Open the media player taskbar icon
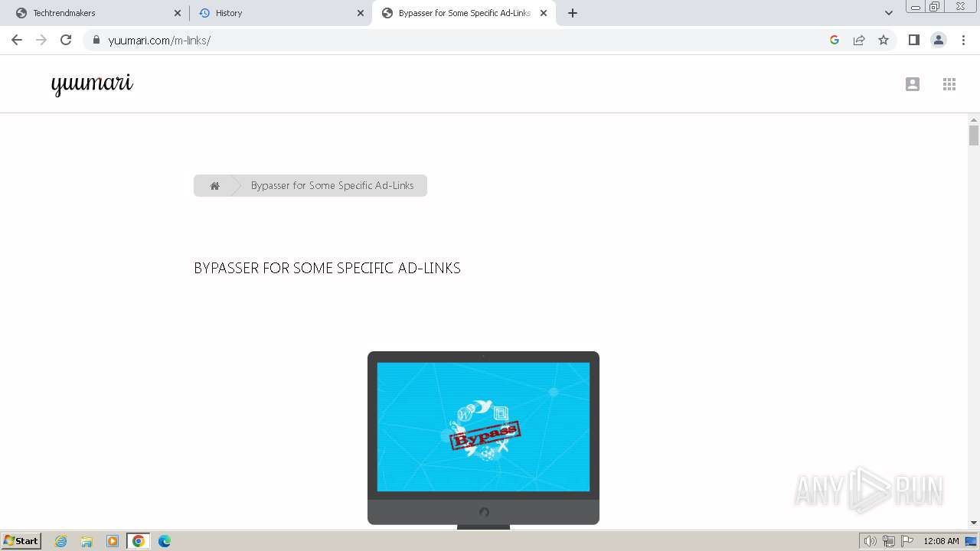Image resolution: width=980 pixels, height=551 pixels. click(x=113, y=541)
